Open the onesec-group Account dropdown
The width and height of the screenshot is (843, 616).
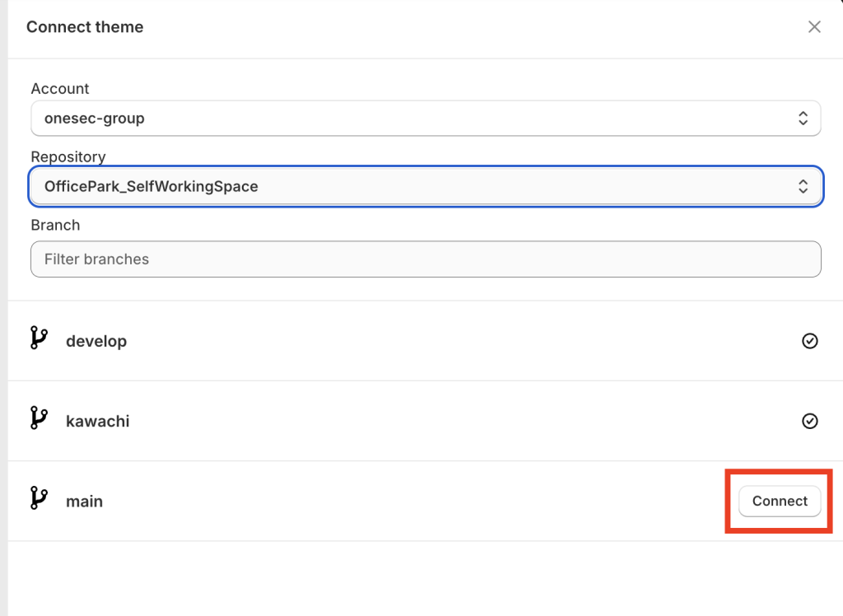pos(412,119)
